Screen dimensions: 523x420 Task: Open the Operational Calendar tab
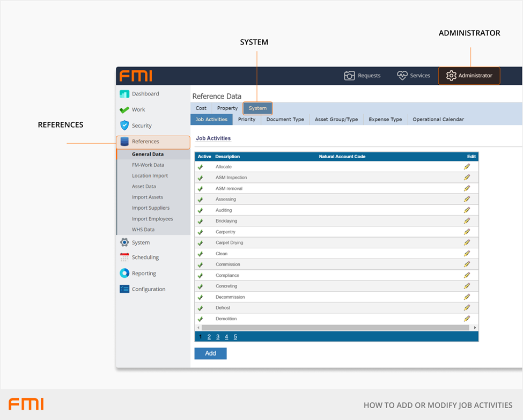tap(438, 120)
